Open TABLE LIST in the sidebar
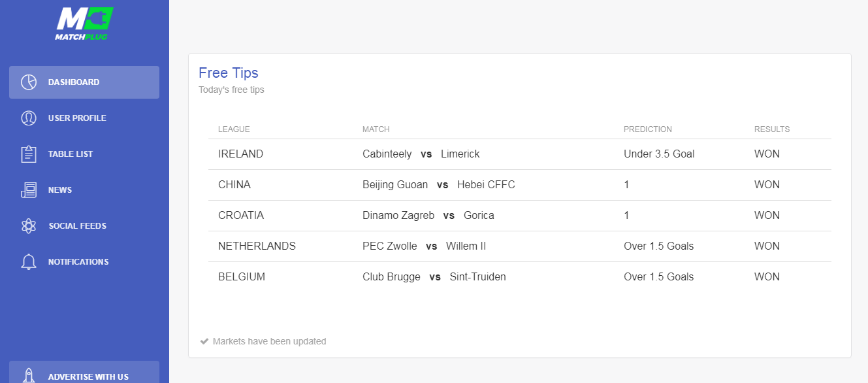This screenshot has width=868, height=383. [84, 154]
